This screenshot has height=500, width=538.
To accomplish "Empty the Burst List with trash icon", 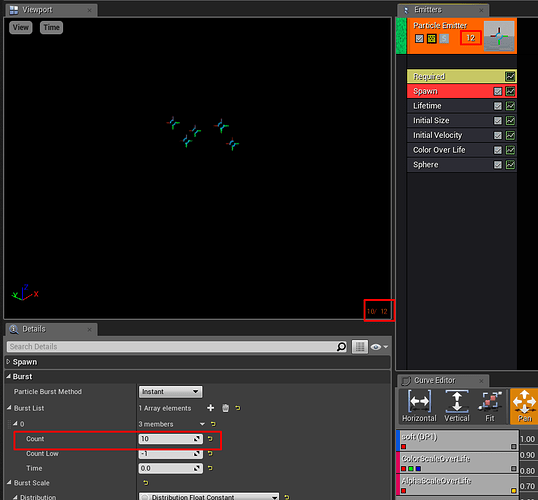I will [225, 408].
